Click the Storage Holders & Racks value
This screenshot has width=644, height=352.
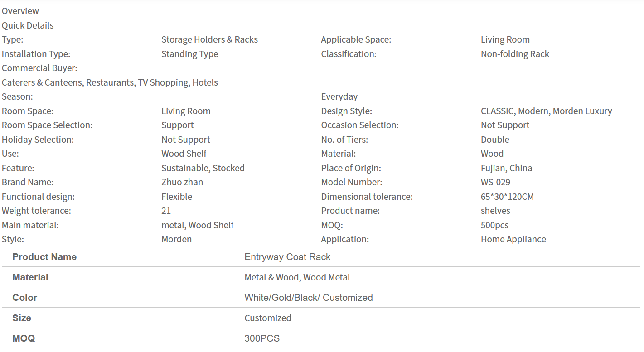[209, 39]
